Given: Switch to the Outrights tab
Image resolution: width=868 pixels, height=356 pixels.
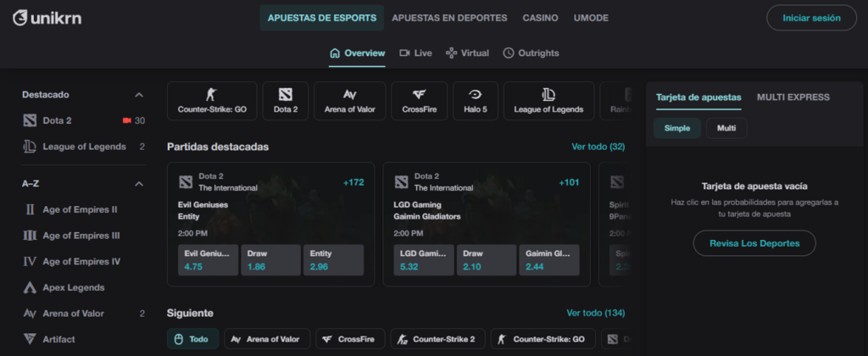Looking at the screenshot, I should pyautogui.click(x=531, y=53).
